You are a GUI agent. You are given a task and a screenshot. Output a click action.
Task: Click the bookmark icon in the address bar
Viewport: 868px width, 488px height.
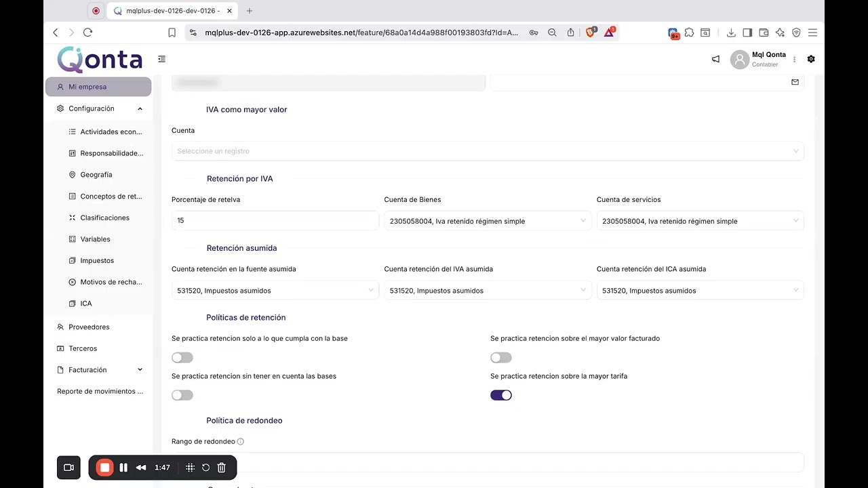tap(172, 33)
